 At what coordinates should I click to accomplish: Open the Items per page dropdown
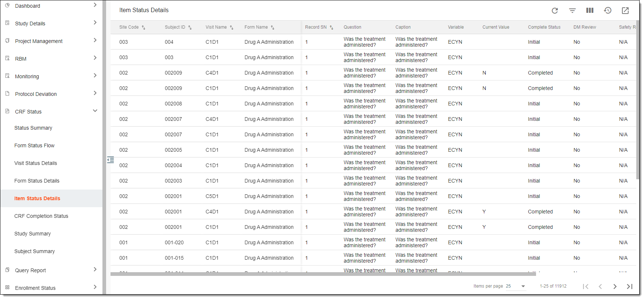click(x=516, y=286)
